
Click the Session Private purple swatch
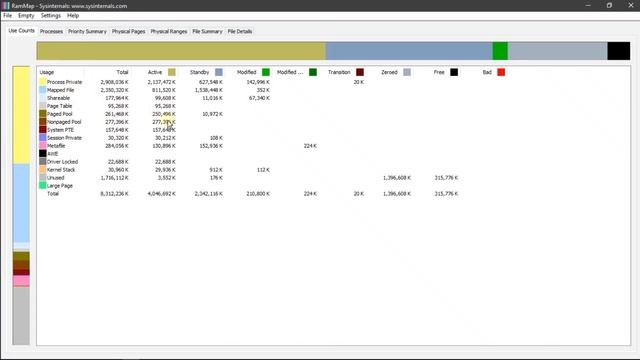pyautogui.click(x=43, y=138)
